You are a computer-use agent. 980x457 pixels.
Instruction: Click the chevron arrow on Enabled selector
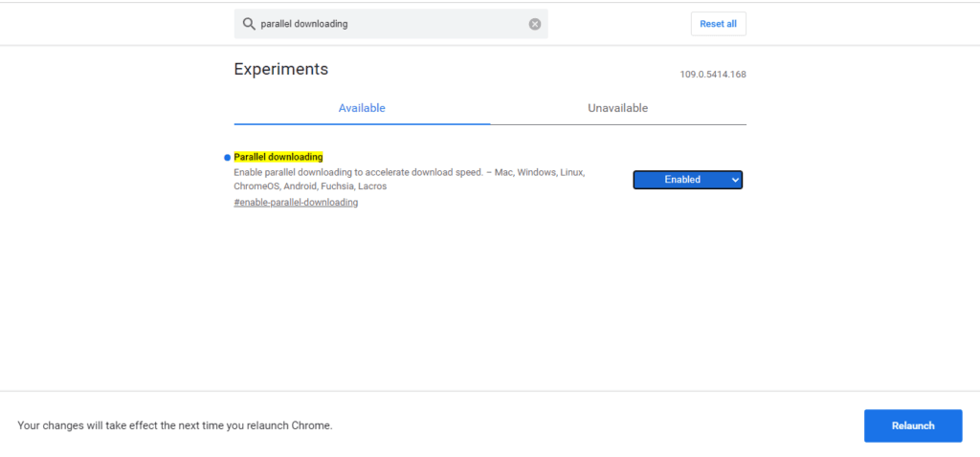point(734,180)
